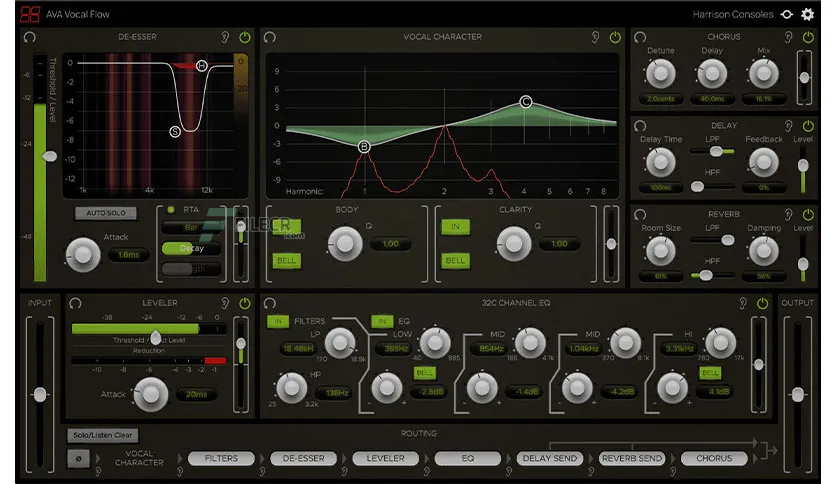Image resolution: width=836 pixels, height=484 pixels.
Task: Click the Delay LPF slider handle
Action: tap(716, 151)
